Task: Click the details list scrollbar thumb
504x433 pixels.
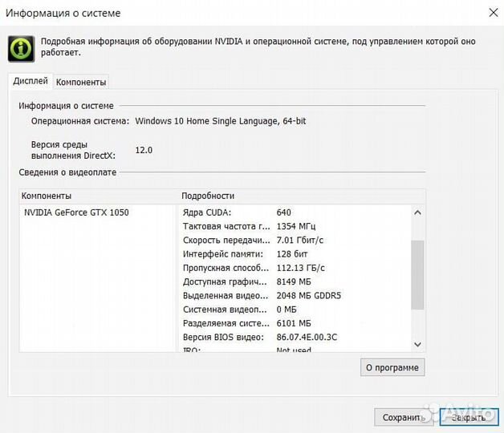Action: pyautogui.click(x=417, y=275)
